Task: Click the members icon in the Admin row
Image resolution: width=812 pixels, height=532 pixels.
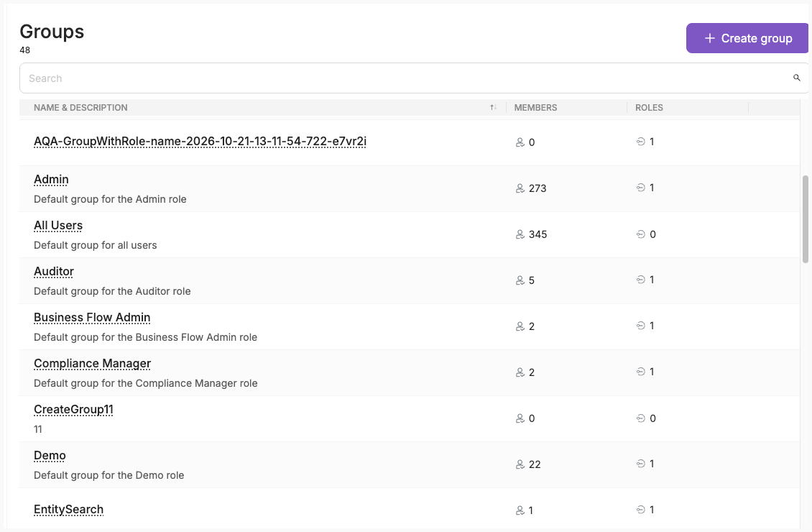Action: (x=520, y=188)
